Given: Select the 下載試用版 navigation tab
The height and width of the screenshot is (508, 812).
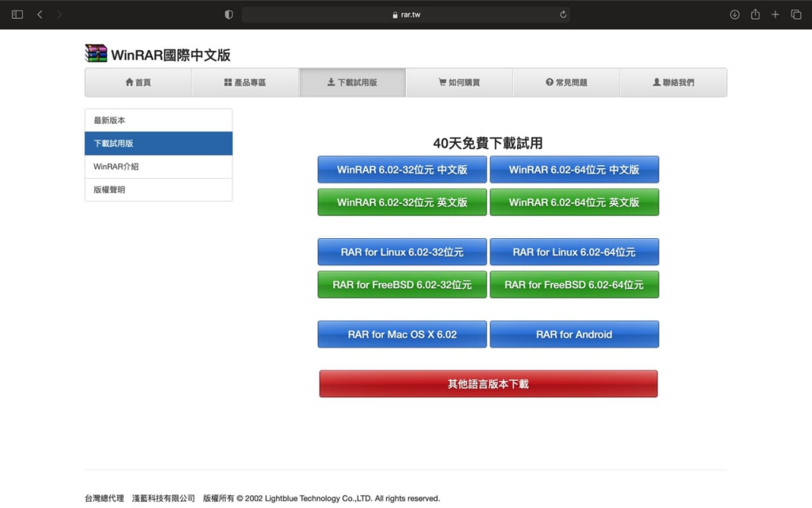Looking at the screenshot, I should click(x=352, y=83).
